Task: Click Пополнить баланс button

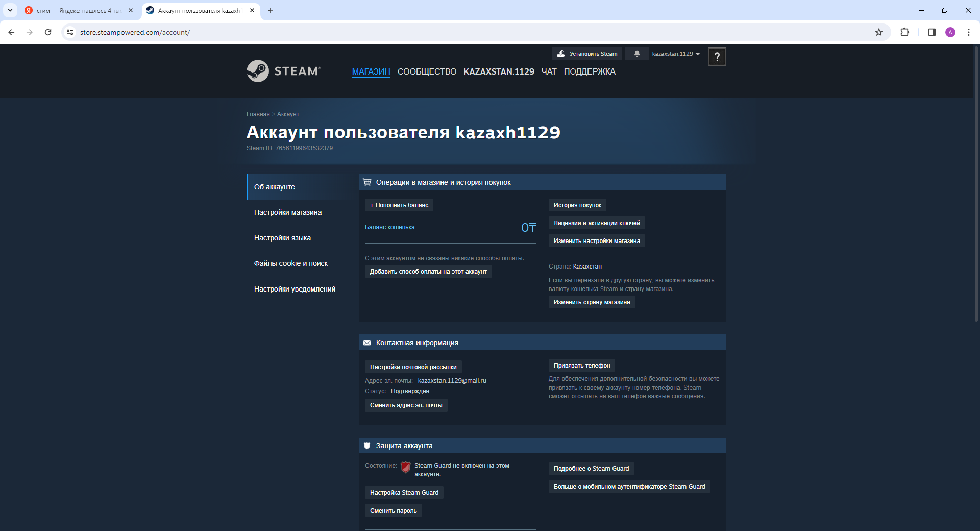Action: pyautogui.click(x=399, y=205)
